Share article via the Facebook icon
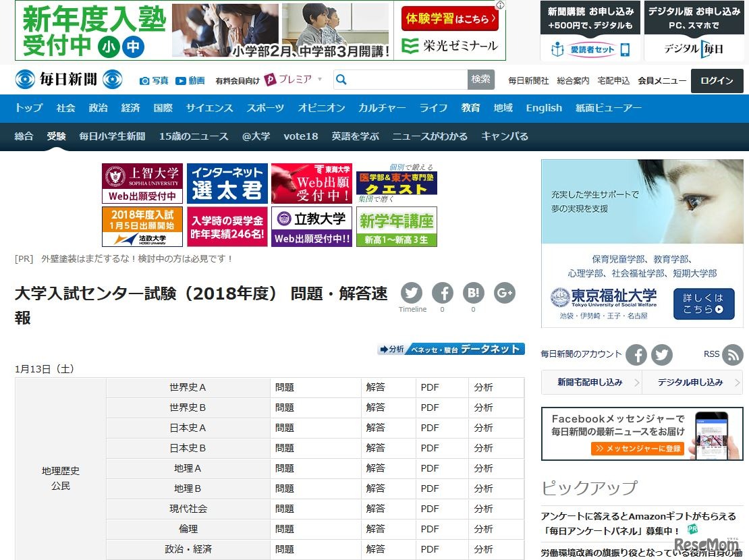Image resolution: width=749 pixels, height=560 pixels. (443, 293)
